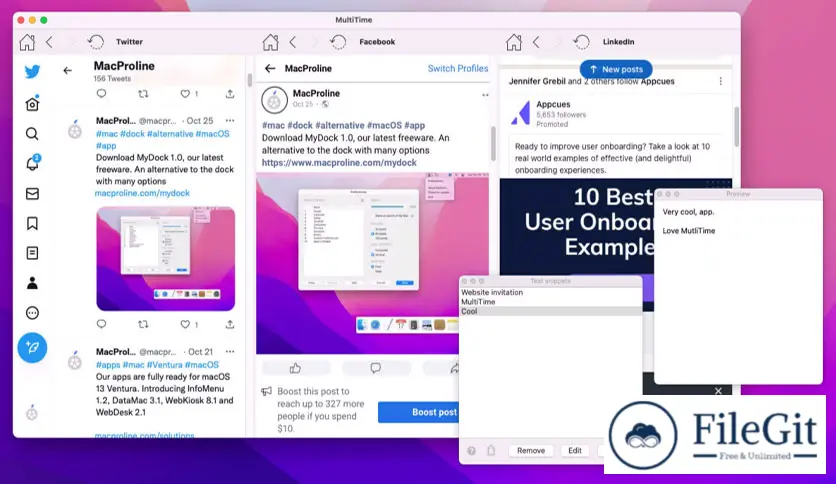This screenshot has width=836, height=484.
Task: Go back in the LinkedIn panel toolbar
Action: [x=536, y=42]
